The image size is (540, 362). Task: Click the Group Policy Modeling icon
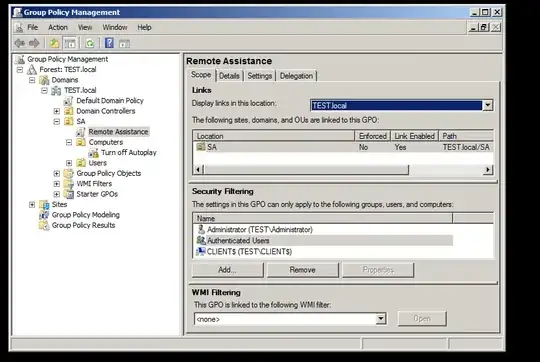[x=44, y=215]
